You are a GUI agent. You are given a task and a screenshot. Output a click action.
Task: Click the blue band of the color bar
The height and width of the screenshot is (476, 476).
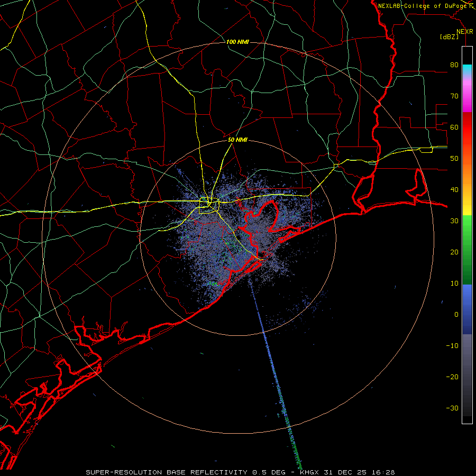(467, 309)
